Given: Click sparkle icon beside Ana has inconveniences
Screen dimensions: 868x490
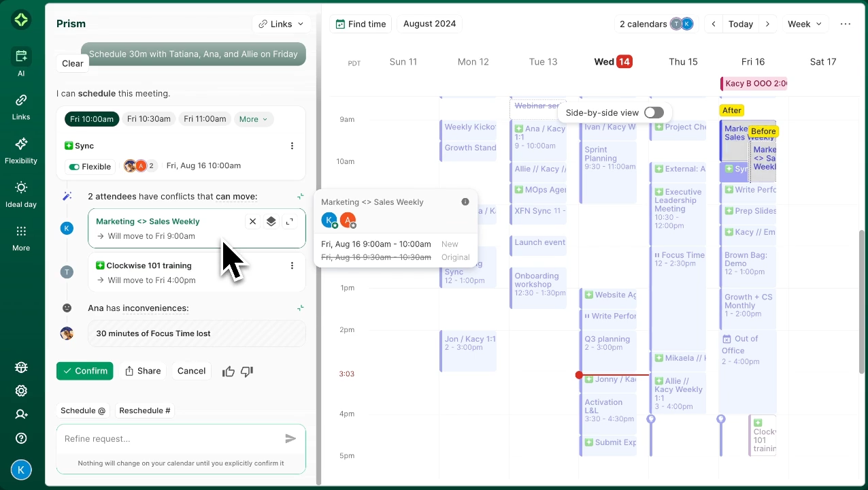Looking at the screenshot, I should (300, 308).
